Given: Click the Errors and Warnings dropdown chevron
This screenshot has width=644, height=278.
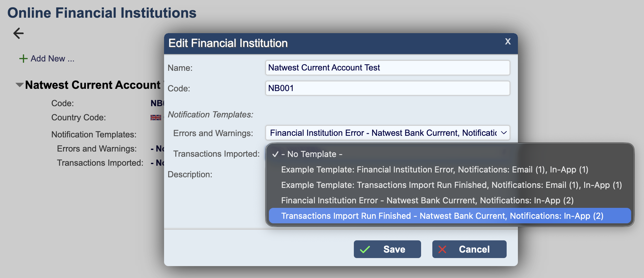Looking at the screenshot, I should point(504,133).
